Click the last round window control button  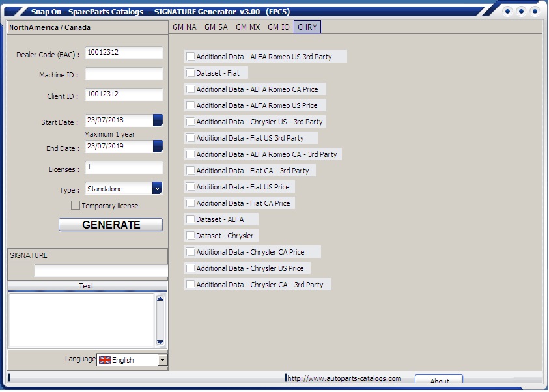tap(535, 11)
